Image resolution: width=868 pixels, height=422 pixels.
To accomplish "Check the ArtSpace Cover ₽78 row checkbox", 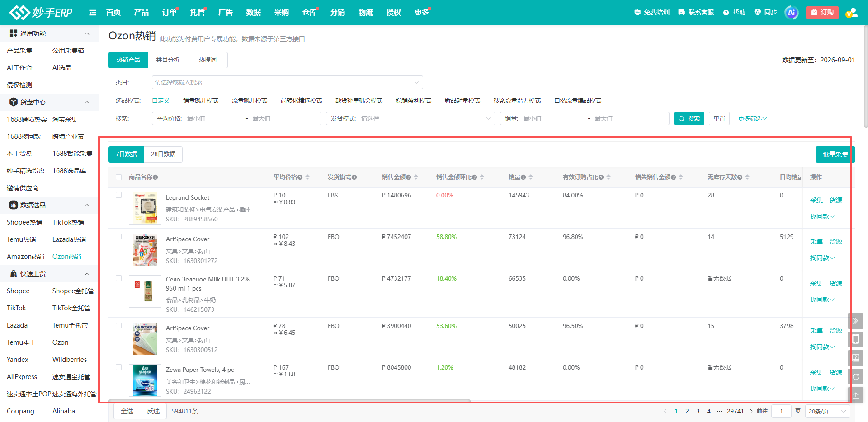I will click(x=118, y=326).
